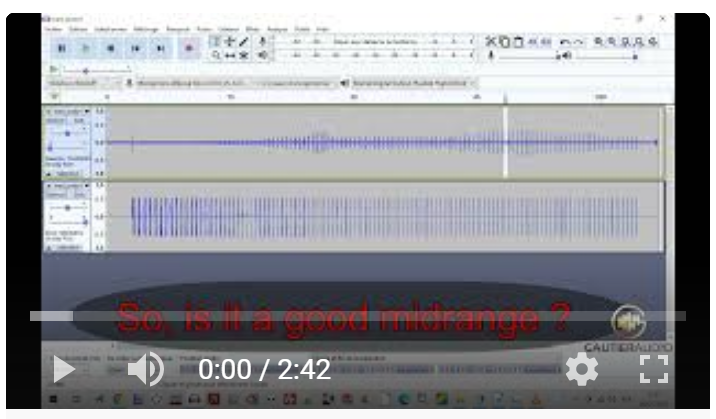Toggle Mute on the first audio track

click(x=58, y=122)
